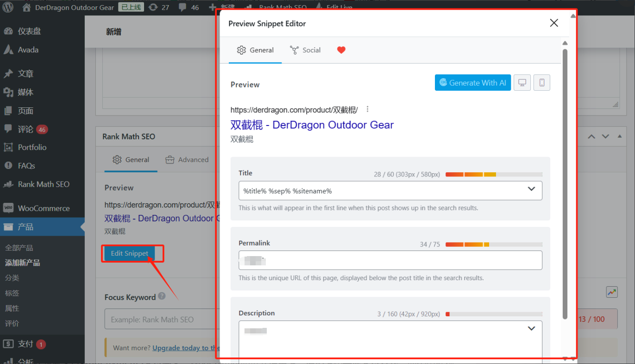
Task: Close the Preview Snippet Editor
Action: click(553, 23)
